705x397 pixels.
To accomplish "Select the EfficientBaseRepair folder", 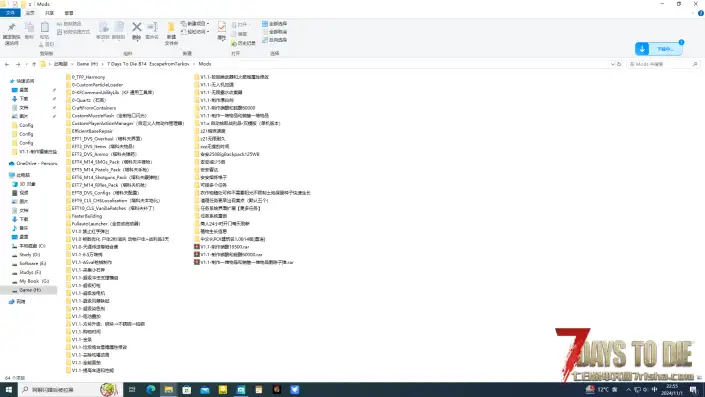I will pyautogui.click(x=89, y=131).
